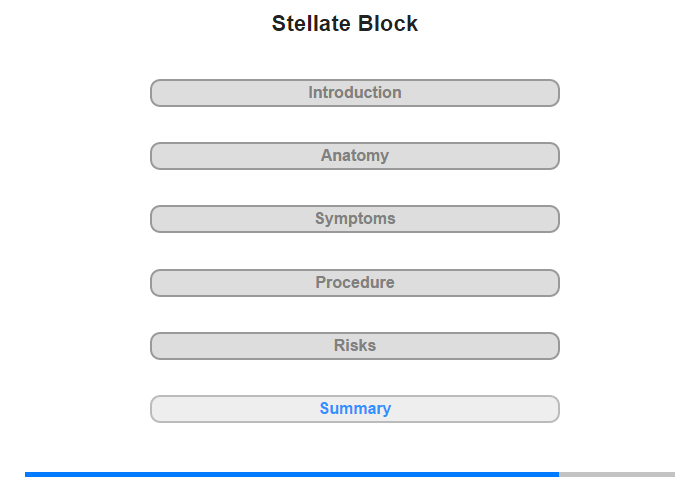Click the blue Summary text

click(x=355, y=409)
